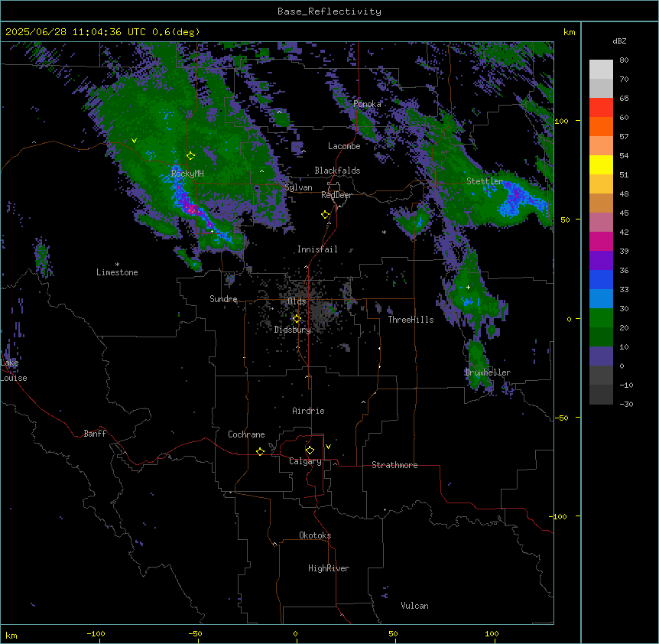Select the purple 36-39 dBZ legend swatch
The image size is (659, 644).
tap(601, 261)
